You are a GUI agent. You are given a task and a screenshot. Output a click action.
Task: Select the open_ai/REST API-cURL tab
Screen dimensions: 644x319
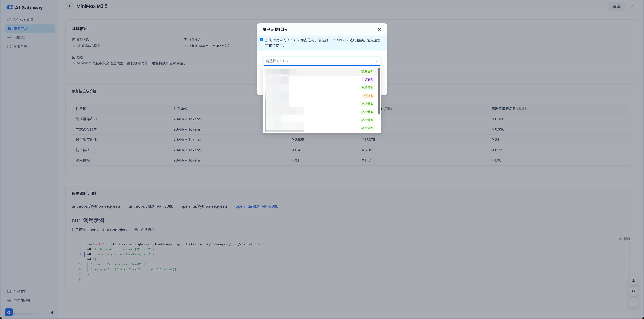coord(256,206)
